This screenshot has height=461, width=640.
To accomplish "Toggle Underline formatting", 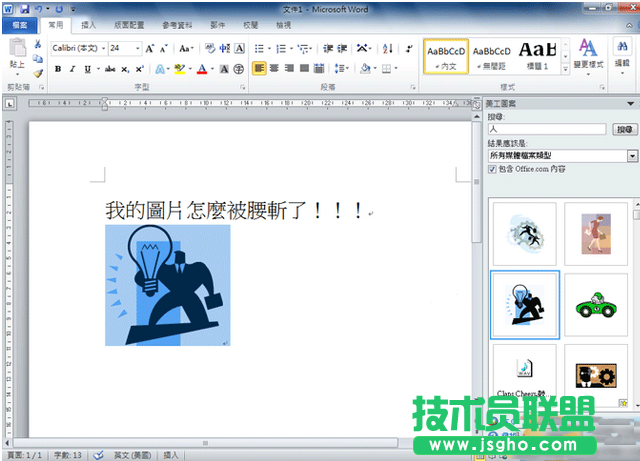I will point(87,69).
